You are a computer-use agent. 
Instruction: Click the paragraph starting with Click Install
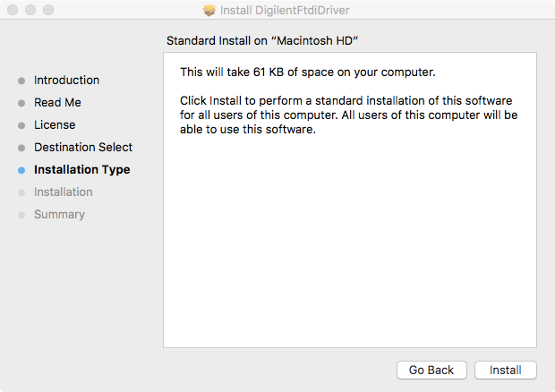click(348, 115)
